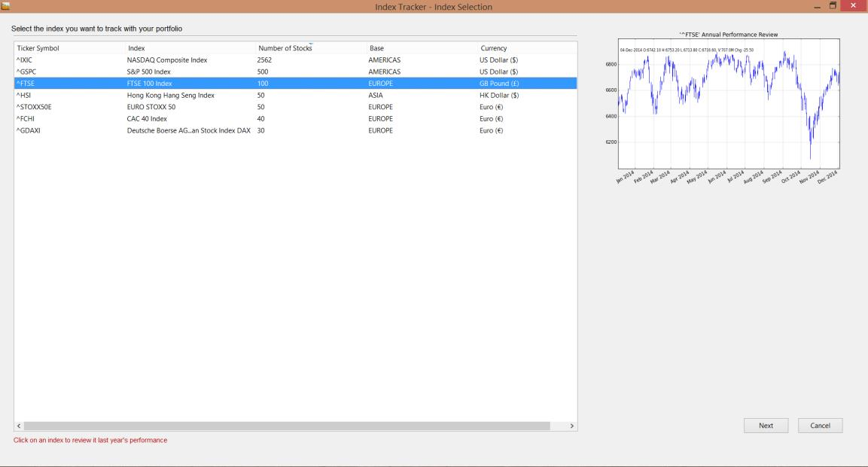Click Hong Kong Hang Seng Index name
The height and width of the screenshot is (467, 868).
[x=170, y=96]
